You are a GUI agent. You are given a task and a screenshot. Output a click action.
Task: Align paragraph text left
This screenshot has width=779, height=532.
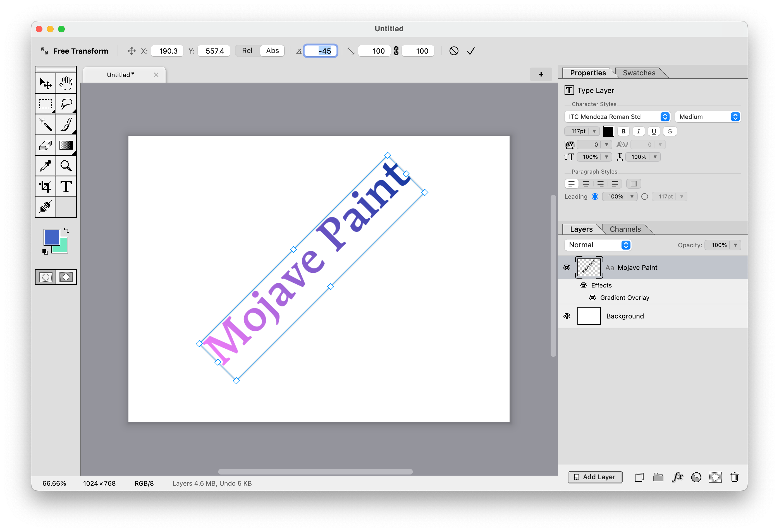(x=572, y=184)
